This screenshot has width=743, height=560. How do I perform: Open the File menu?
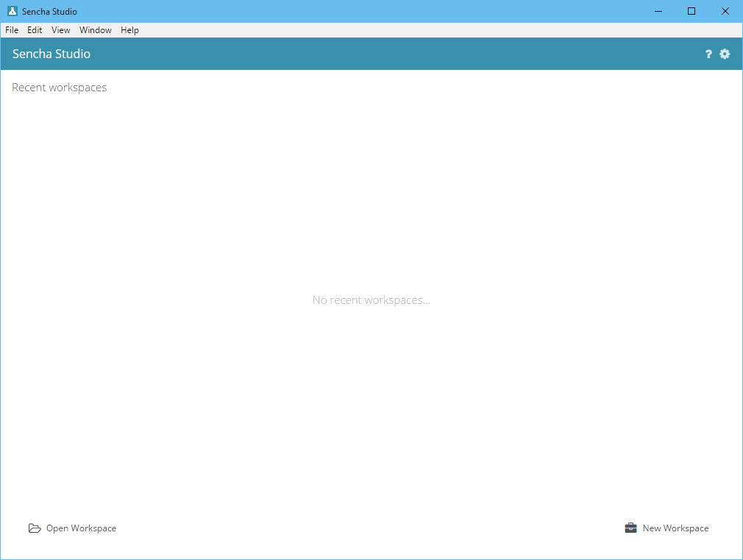tap(12, 30)
